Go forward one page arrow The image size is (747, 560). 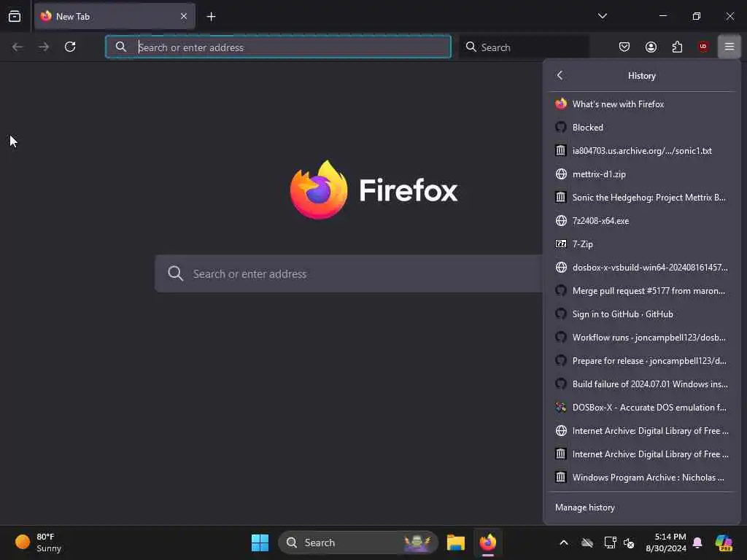click(44, 47)
